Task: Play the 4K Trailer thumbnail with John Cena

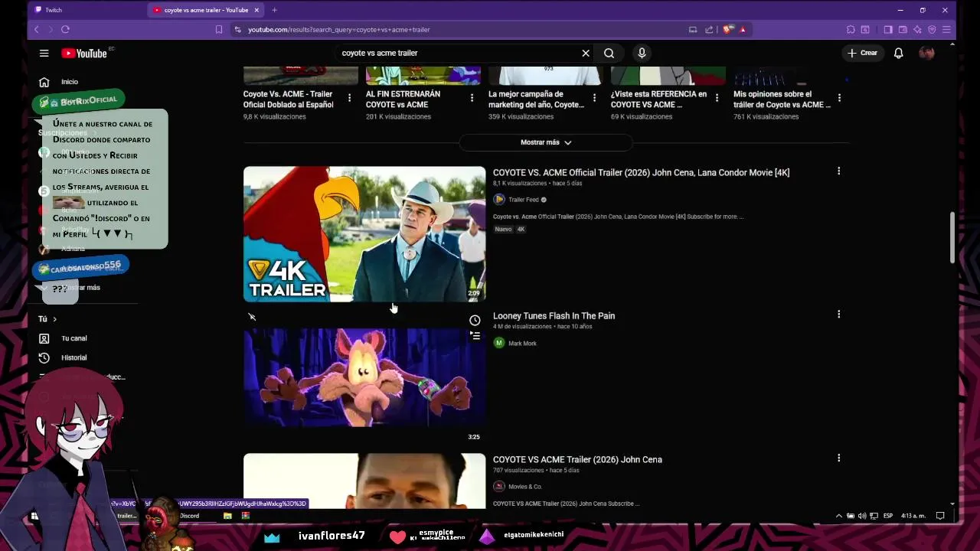Action: [364, 234]
